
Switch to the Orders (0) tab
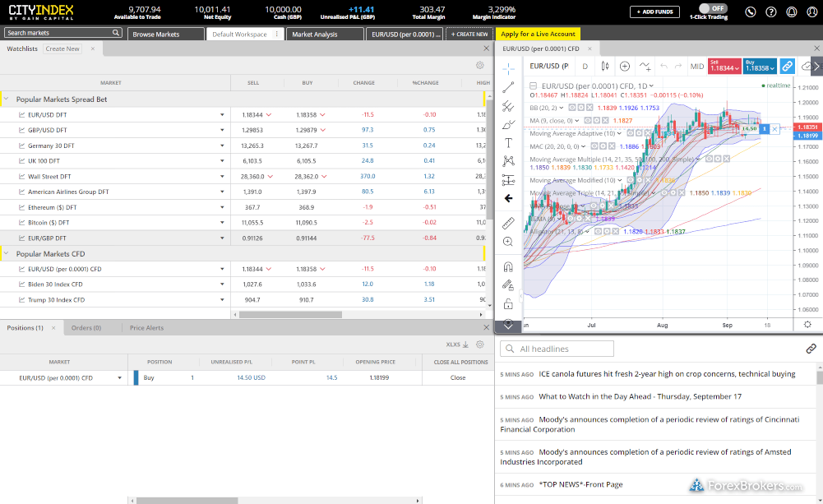point(86,327)
